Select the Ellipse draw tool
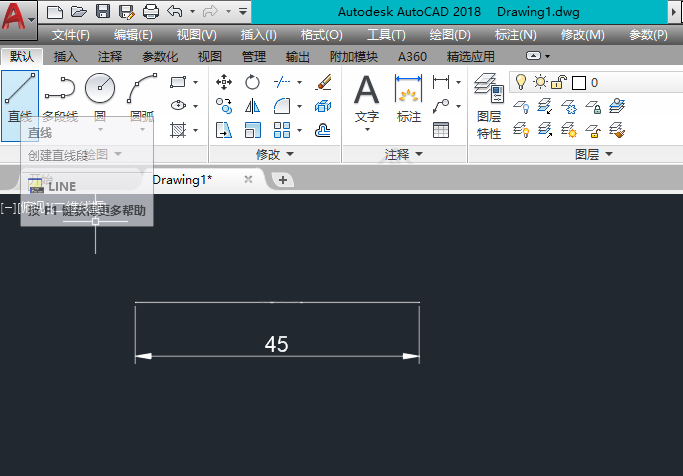Image resolution: width=683 pixels, height=476 pixels. click(x=178, y=105)
